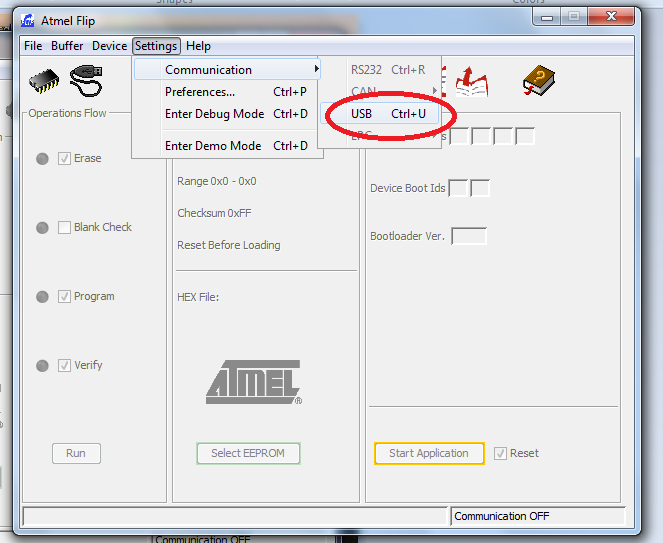Select Enter Debug Mode menu item
Screen dimensions: 663x543
tap(227, 114)
